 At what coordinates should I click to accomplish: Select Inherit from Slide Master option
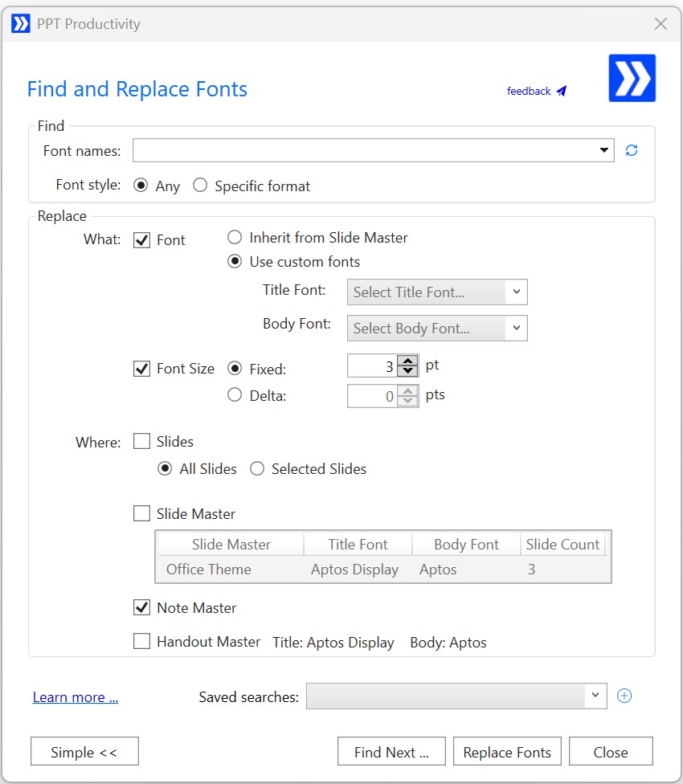pos(235,237)
